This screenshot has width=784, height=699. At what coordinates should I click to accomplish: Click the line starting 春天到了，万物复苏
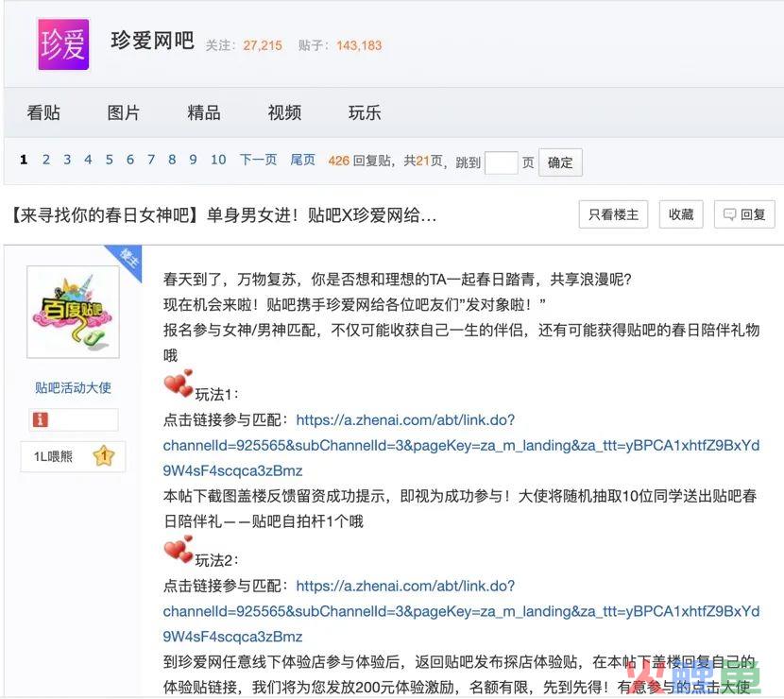[x=398, y=279]
